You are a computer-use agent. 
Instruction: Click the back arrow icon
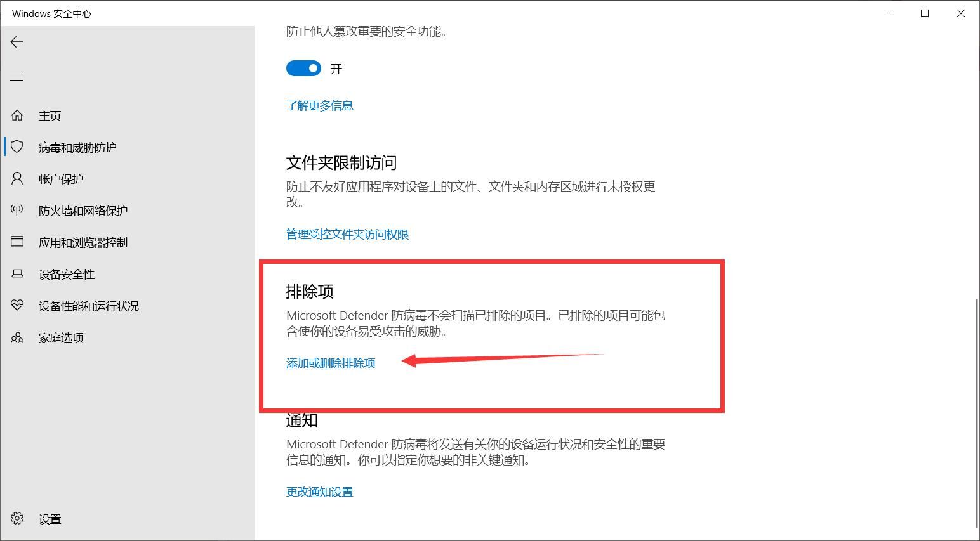coord(17,42)
